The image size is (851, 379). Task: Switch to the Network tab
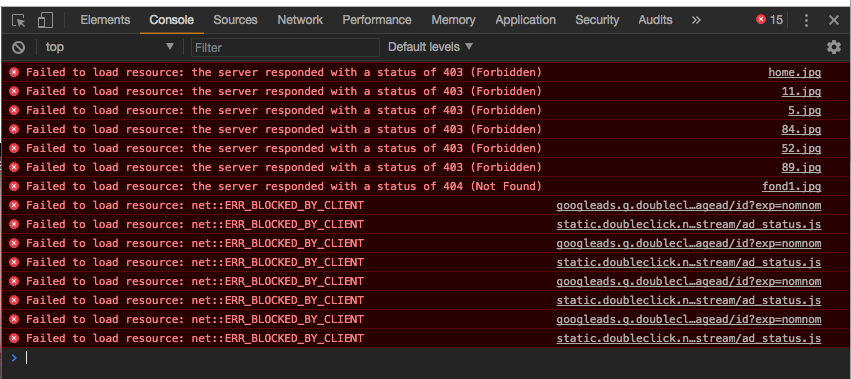(300, 20)
